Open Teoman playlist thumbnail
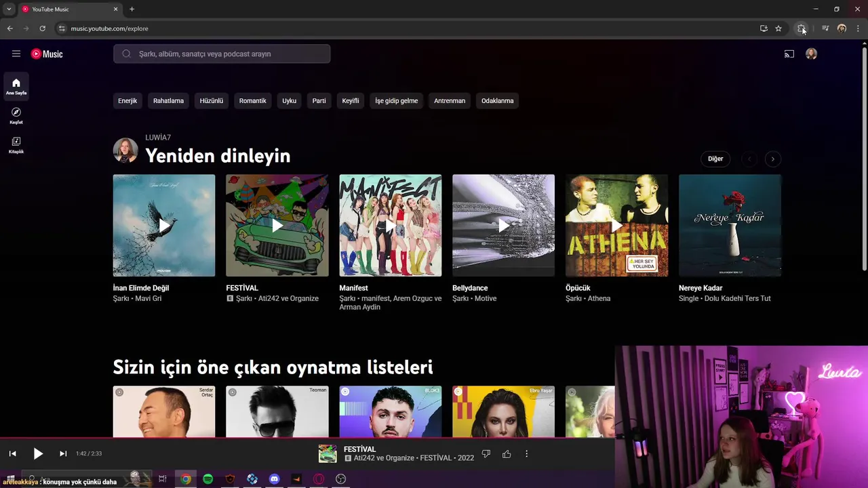The width and height of the screenshot is (868, 488). [277, 411]
